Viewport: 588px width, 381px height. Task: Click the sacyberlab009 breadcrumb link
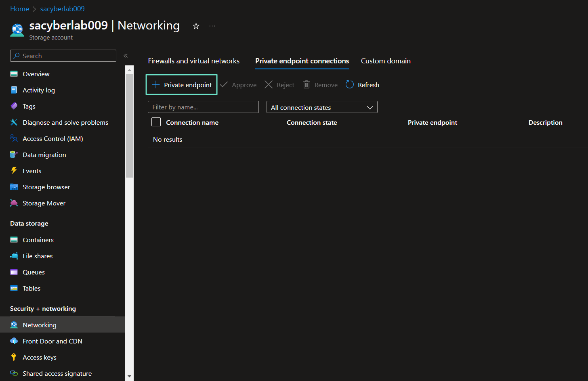(62, 9)
